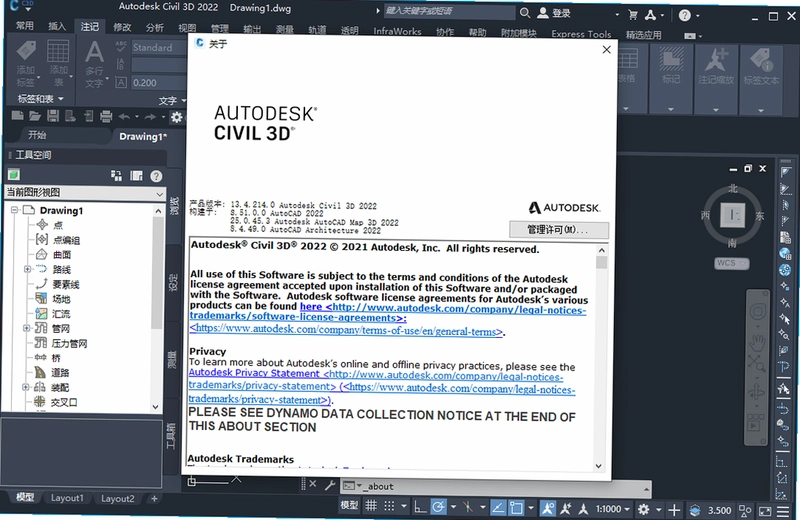
Task: Toggle 2D object snap square icon
Action: [516, 508]
